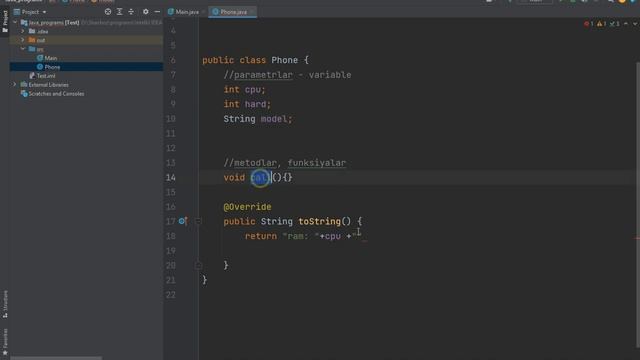
Task: Click the red error stripe mark by line 18
Action: pos(637,238)
